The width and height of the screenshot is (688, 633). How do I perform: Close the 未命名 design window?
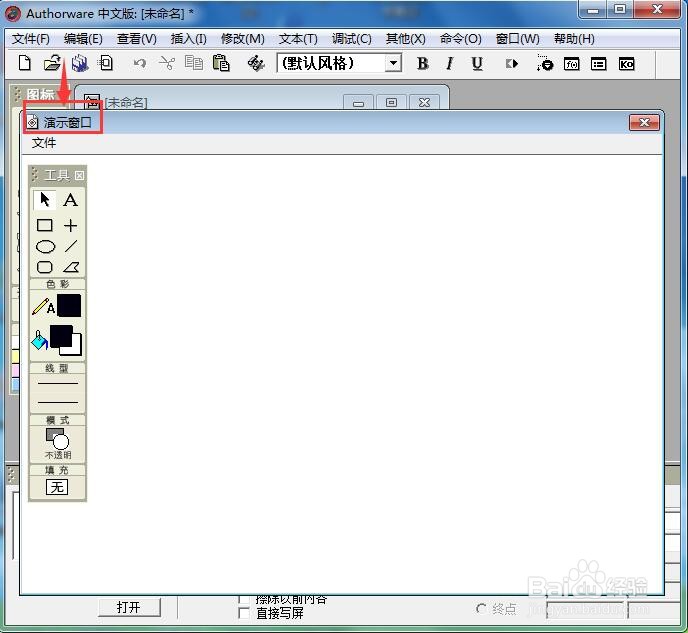[424, 102]
